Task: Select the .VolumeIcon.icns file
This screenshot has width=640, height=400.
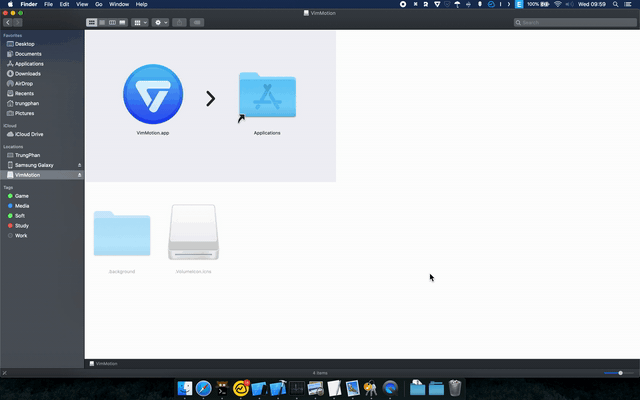Action: pos(193,232)
